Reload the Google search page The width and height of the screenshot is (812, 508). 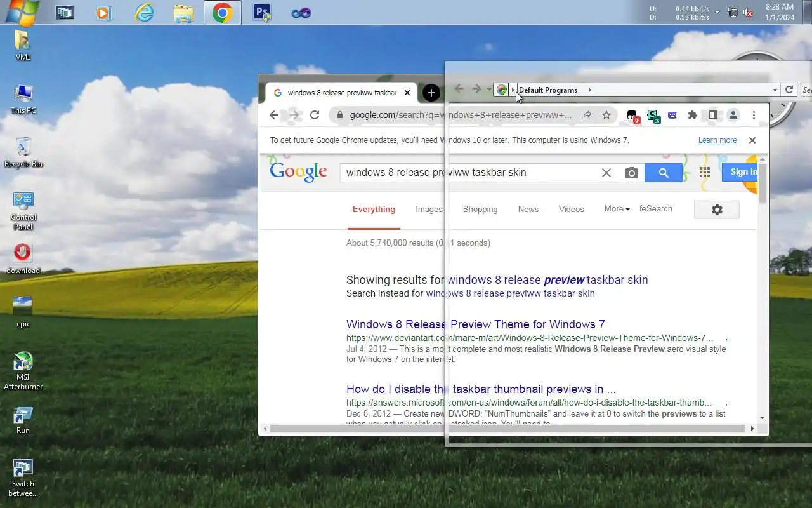(315, 115)
